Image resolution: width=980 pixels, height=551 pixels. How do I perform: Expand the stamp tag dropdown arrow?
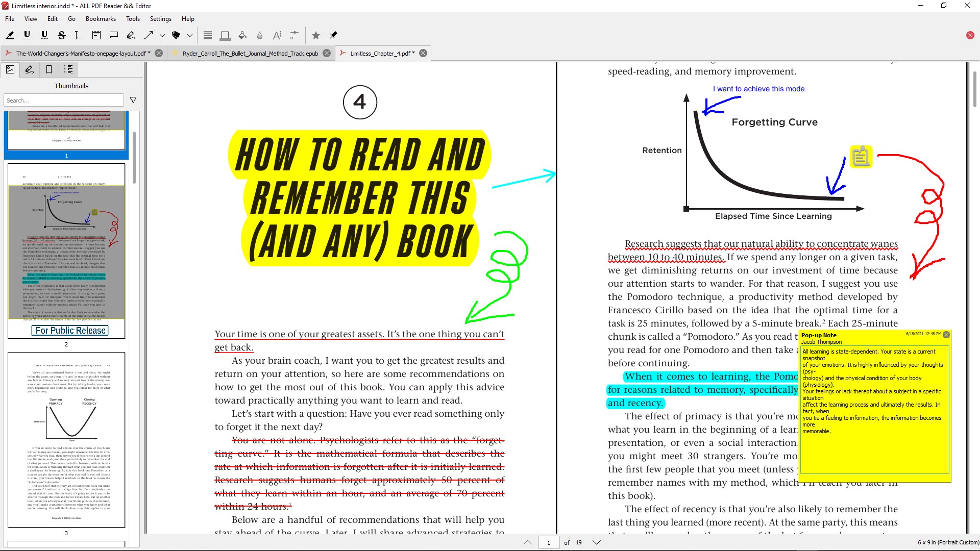click(x=190, y=35)
